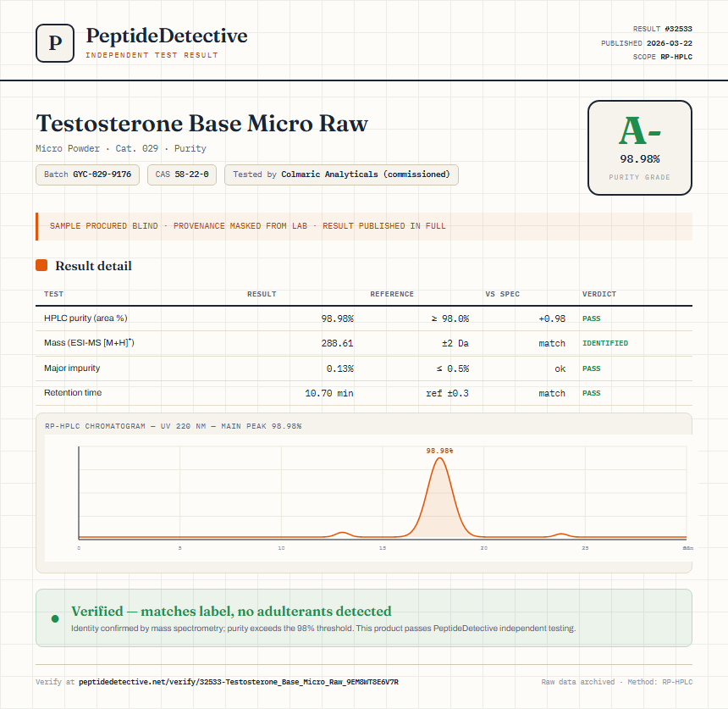
Task: Click the ≥ 98.0% reference cell
Action: pos(450,318)
